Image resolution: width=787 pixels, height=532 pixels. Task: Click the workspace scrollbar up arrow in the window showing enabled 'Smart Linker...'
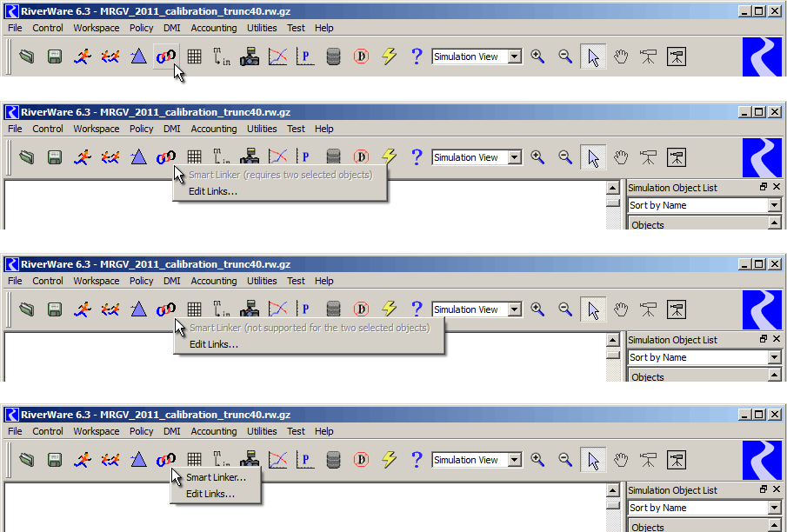(612, 491)
